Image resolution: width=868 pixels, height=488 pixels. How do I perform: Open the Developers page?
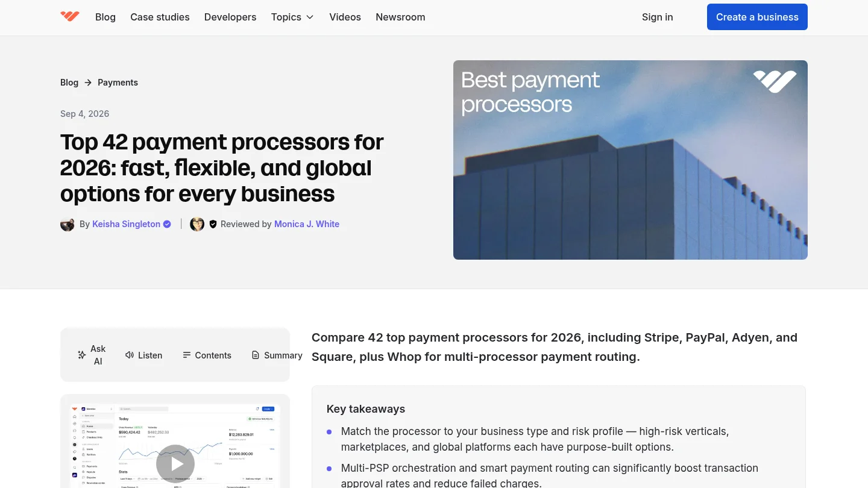(x=230, y=17)
